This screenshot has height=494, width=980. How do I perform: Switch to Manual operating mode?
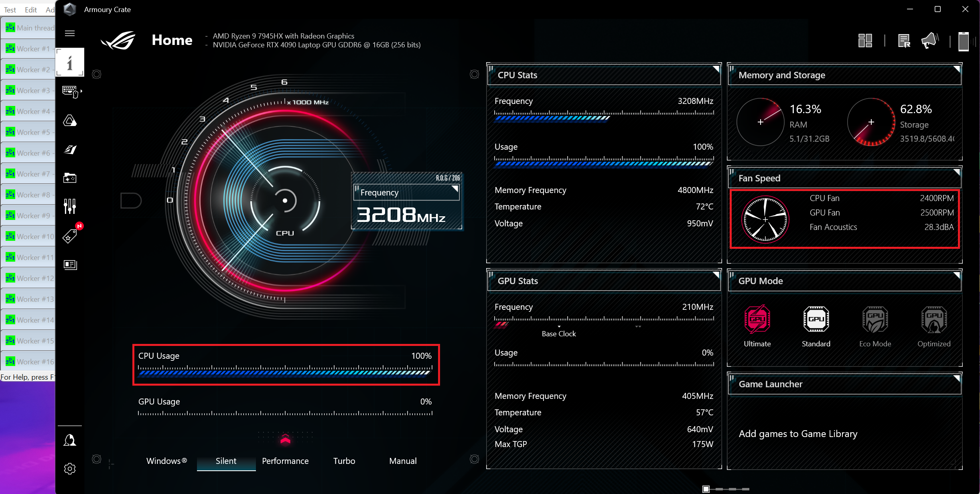[403, 461]
